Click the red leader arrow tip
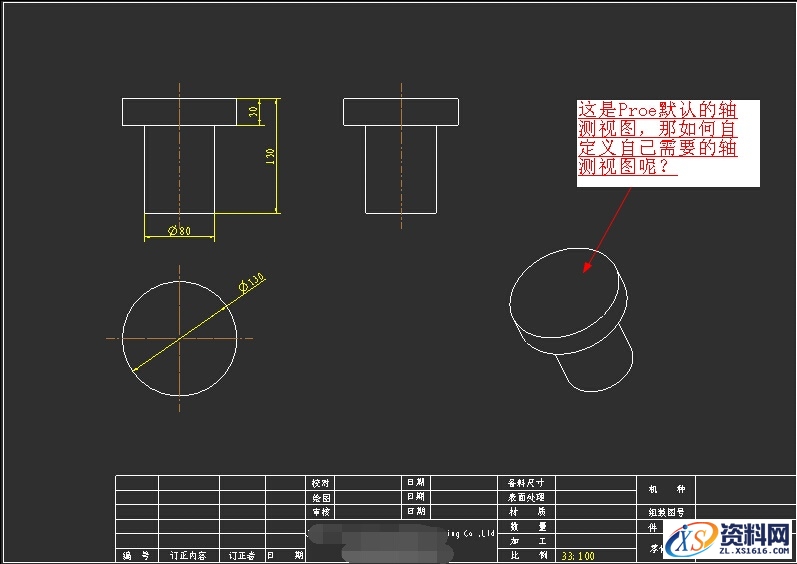Image resolution: width=797 pixels, height=564 pixels. pos(586,269)
